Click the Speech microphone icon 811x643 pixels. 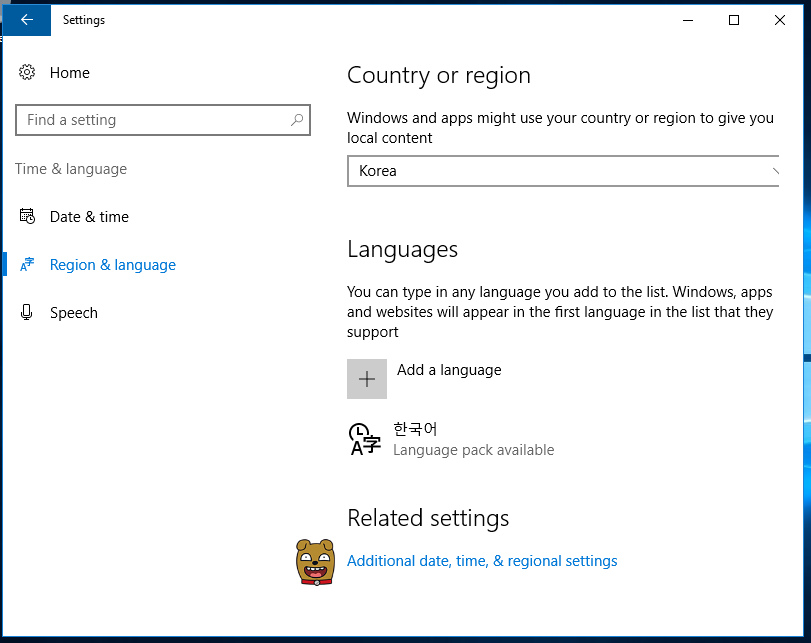point(26,312)
